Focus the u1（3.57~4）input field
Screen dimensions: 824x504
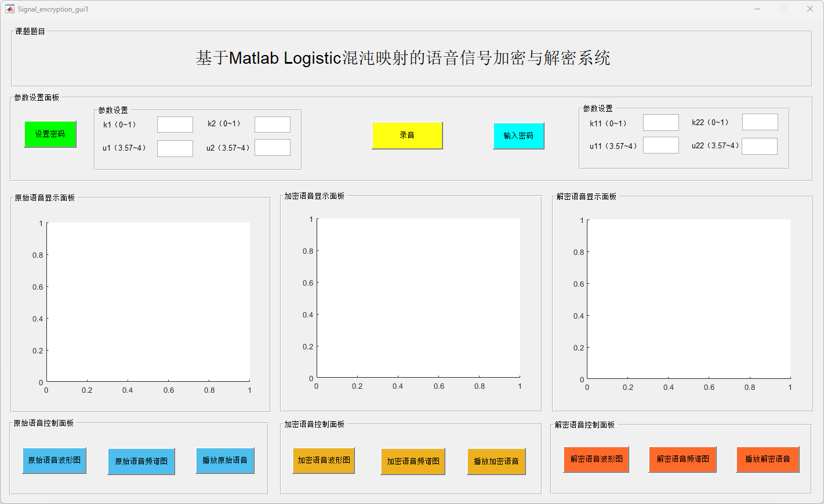[175, 148]
